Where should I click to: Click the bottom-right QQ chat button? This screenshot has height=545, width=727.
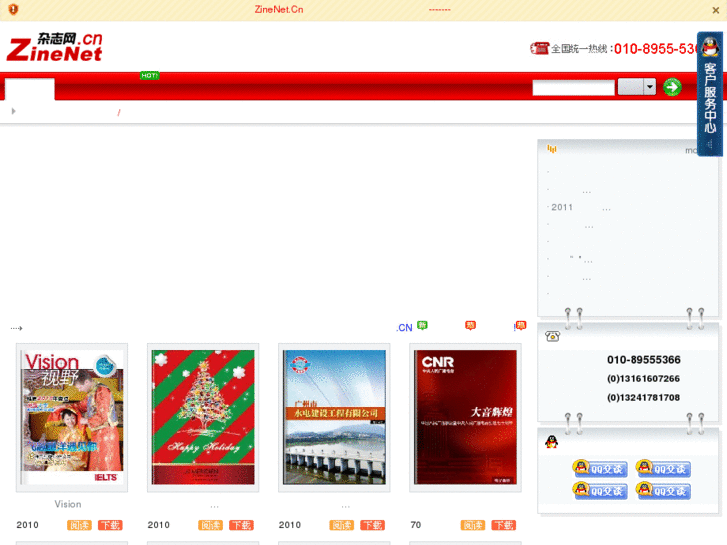pyautogui.click(x=663, y=490)
